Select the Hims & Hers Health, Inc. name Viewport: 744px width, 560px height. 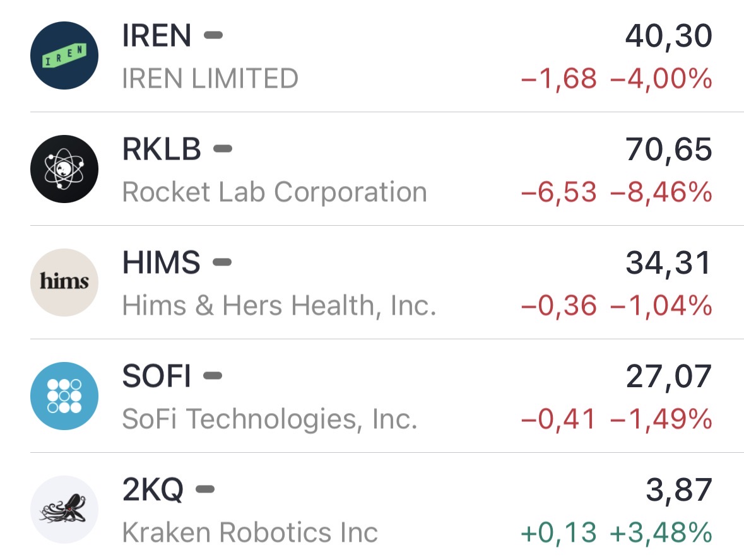pos(279,306)
